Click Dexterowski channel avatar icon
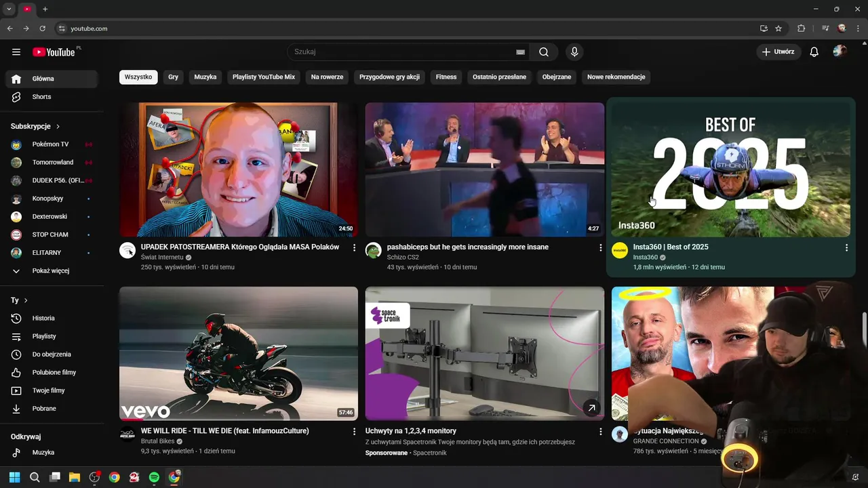Screen dimensions: 868x488 (x=16, y=217)
